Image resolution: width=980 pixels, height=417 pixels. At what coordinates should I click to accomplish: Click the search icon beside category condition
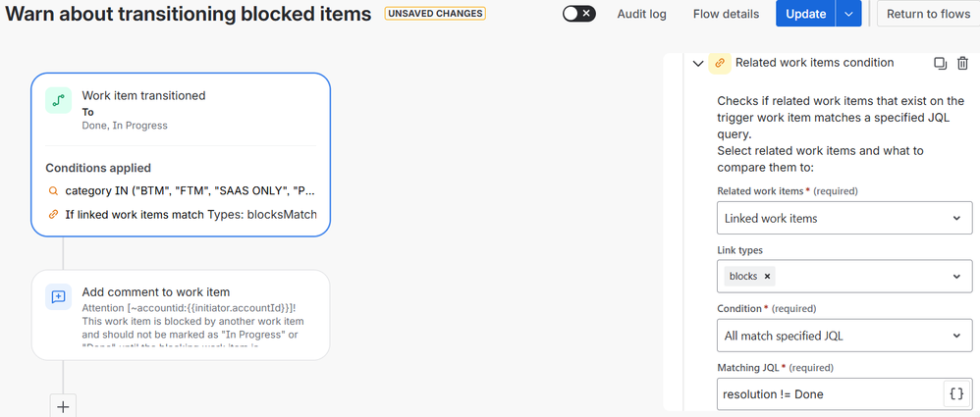click(x=53, y=191)
